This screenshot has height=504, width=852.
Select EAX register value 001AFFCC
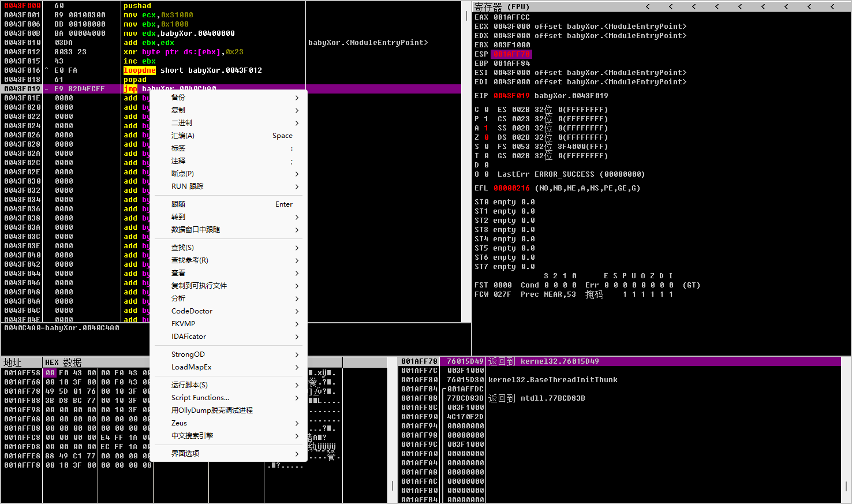(511, 17)
